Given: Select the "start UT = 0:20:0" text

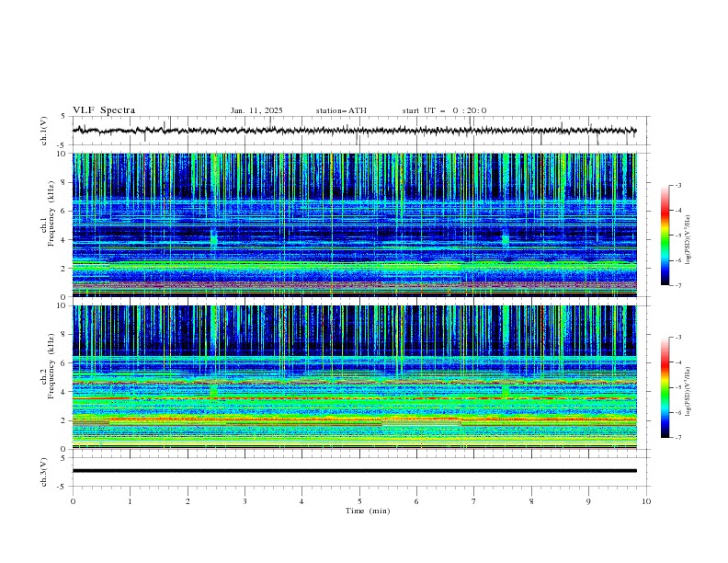Looking at the screenshot, I should (444, 110).
